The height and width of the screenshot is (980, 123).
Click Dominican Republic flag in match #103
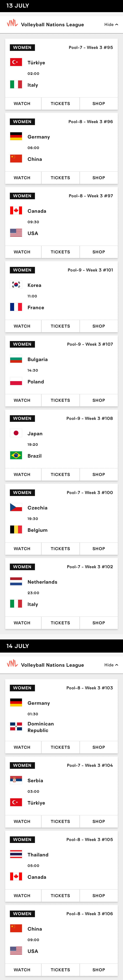16,727
